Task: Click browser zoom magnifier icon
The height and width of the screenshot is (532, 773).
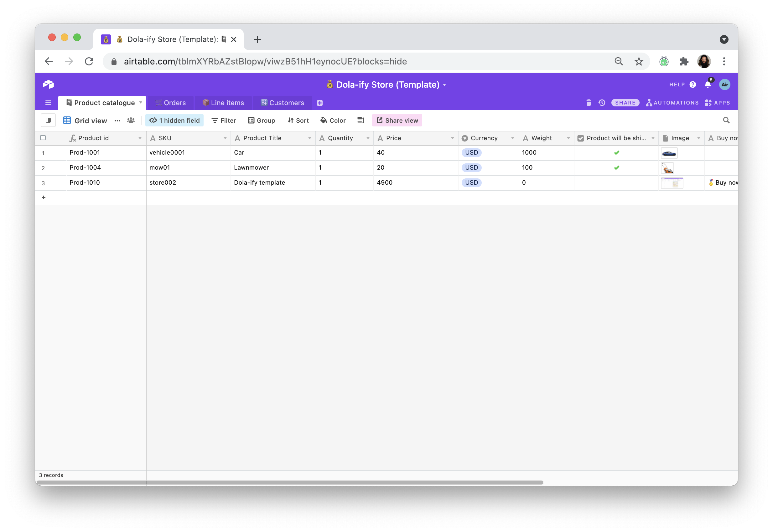Action: (619, 61)
